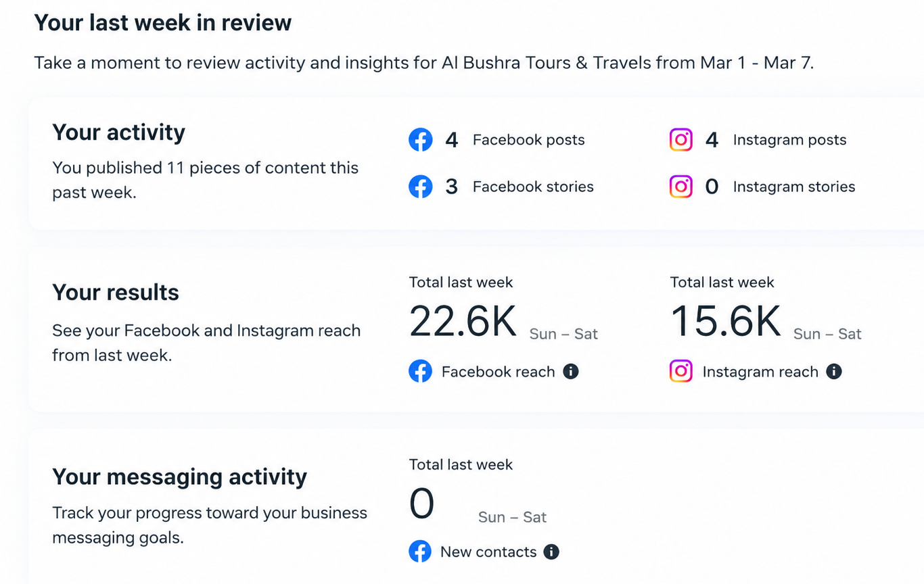Select the Facebook stories label

click(533, 187)
